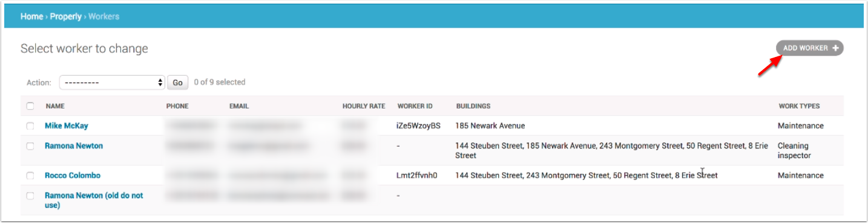Click the 185 Newark Avenue building cell
Viewport: 868px width, 223px height.
pos(490,125)
